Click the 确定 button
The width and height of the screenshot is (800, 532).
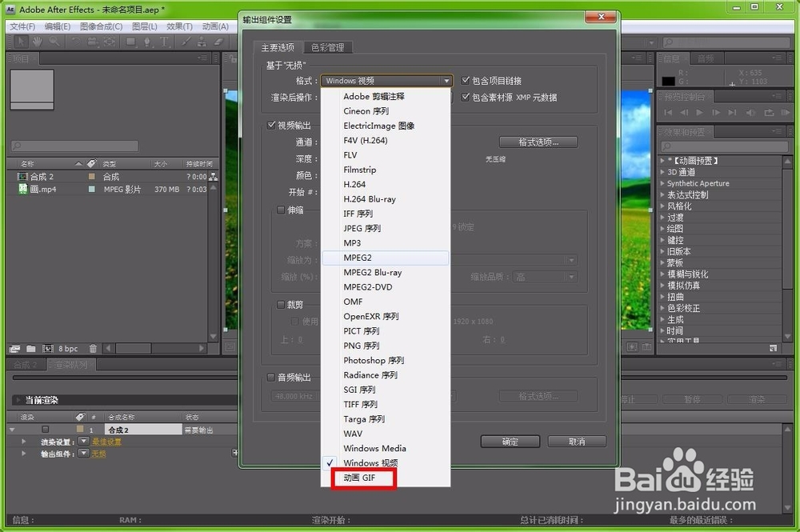point(510,442)
